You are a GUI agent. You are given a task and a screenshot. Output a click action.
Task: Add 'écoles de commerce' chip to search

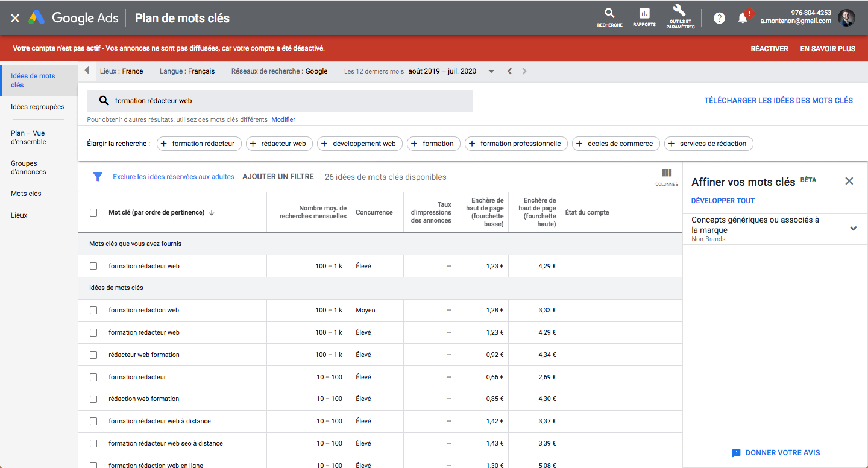pos(616,144)
